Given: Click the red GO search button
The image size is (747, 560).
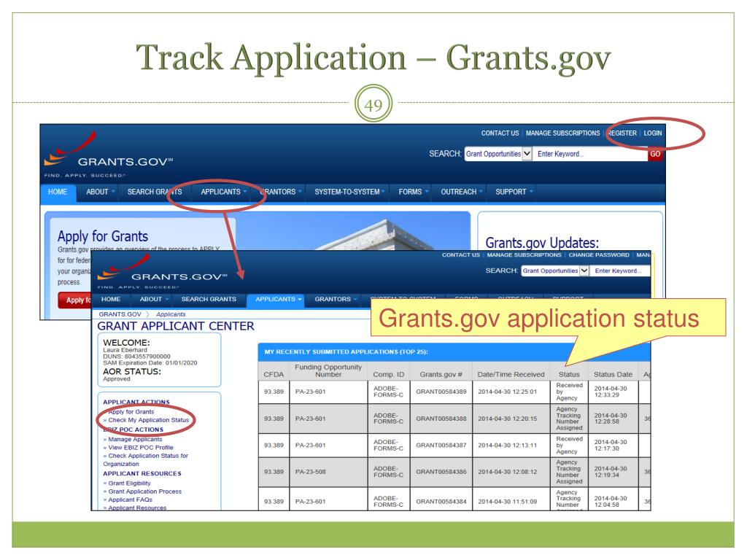Looking at the screenshot, I should pos(655,154).
